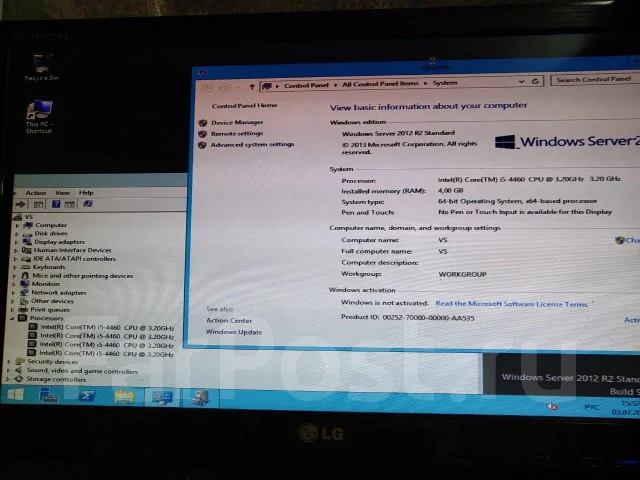This screenshot has width=640, height=480.
Task: Click the Show/Hide Console Tree toolbar icon
Action: click(38, 204)
